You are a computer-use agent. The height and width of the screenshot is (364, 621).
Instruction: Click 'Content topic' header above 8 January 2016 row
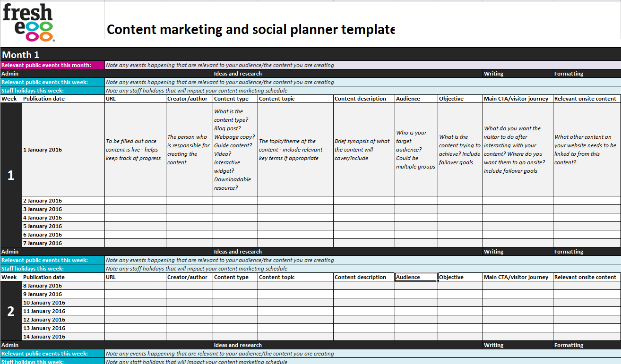(295, 277)
